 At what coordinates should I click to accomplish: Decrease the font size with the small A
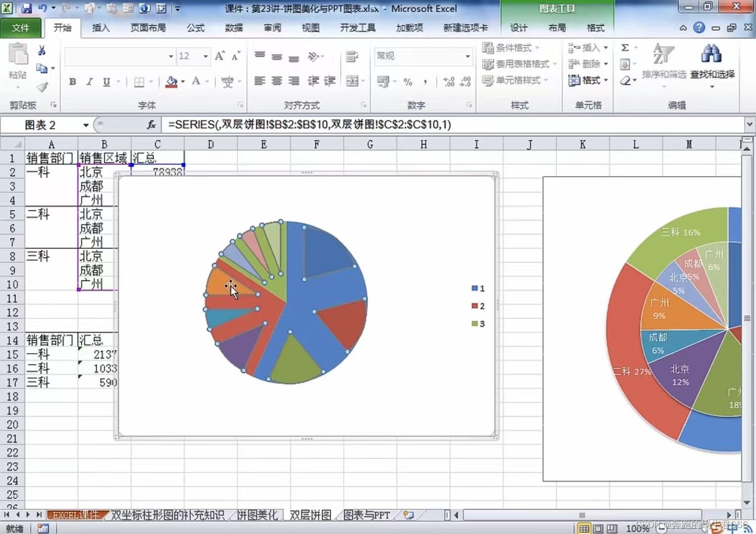pyautogui.click(x=236, y=56)
